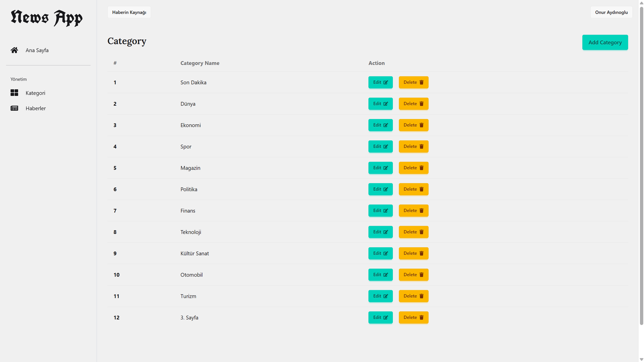644x362 pixels.
Task: Click the pencil icon in Spor row
Action: point(386,146)
